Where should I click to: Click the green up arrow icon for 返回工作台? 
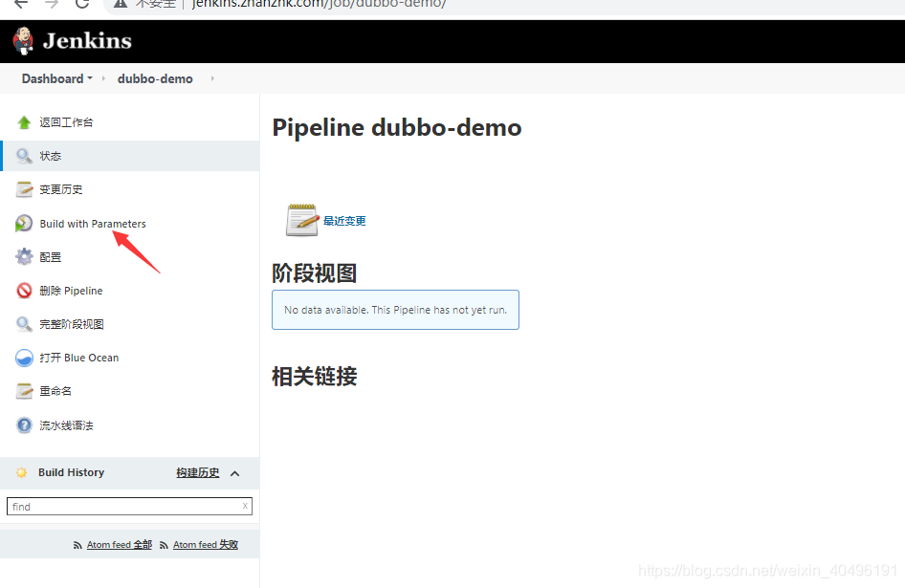click(24, 122)
